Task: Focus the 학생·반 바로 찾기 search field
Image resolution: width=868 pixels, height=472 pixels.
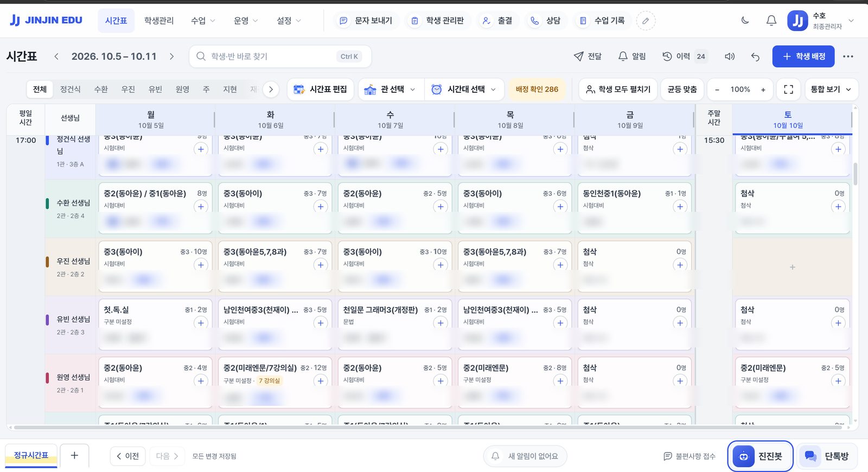Action: pos(280,56)
